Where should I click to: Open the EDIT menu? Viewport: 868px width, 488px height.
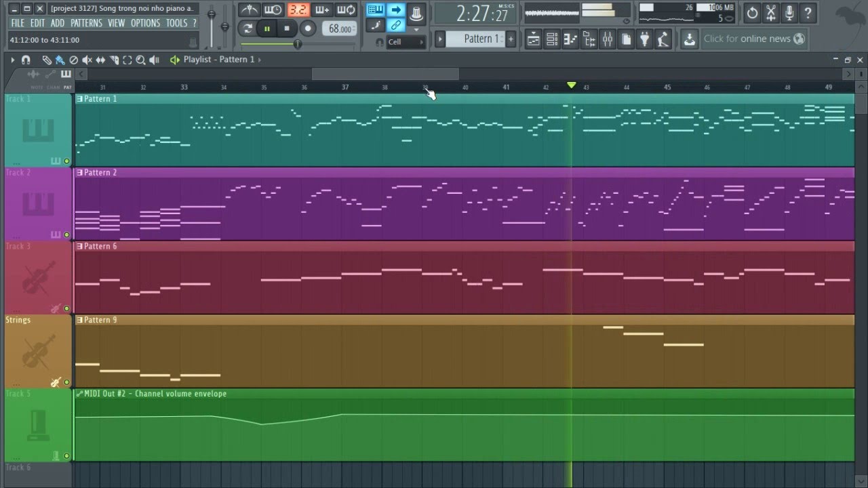click(37, 23)
